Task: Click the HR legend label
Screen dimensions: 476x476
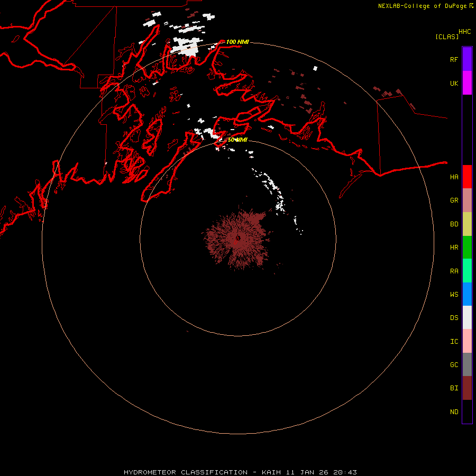Action: point(454,248)
